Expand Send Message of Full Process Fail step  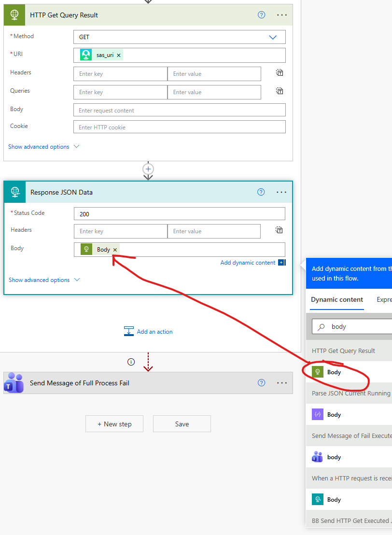coord(148,383)
